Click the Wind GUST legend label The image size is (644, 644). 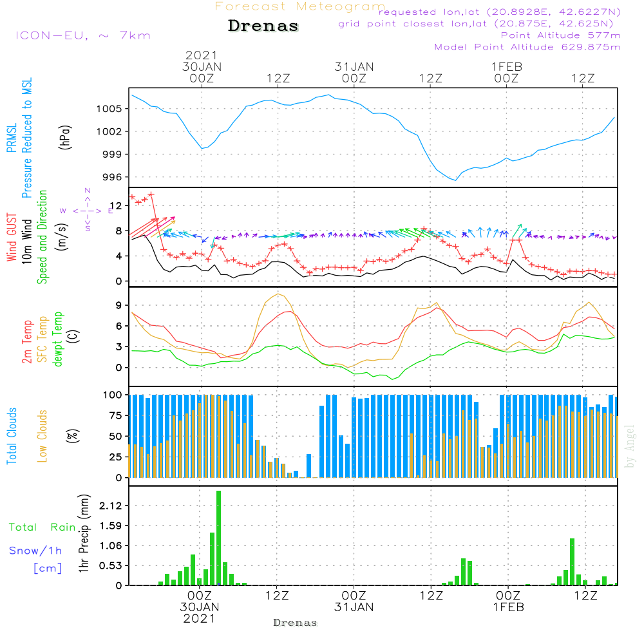pyautogui.click(x=12, y=237)
